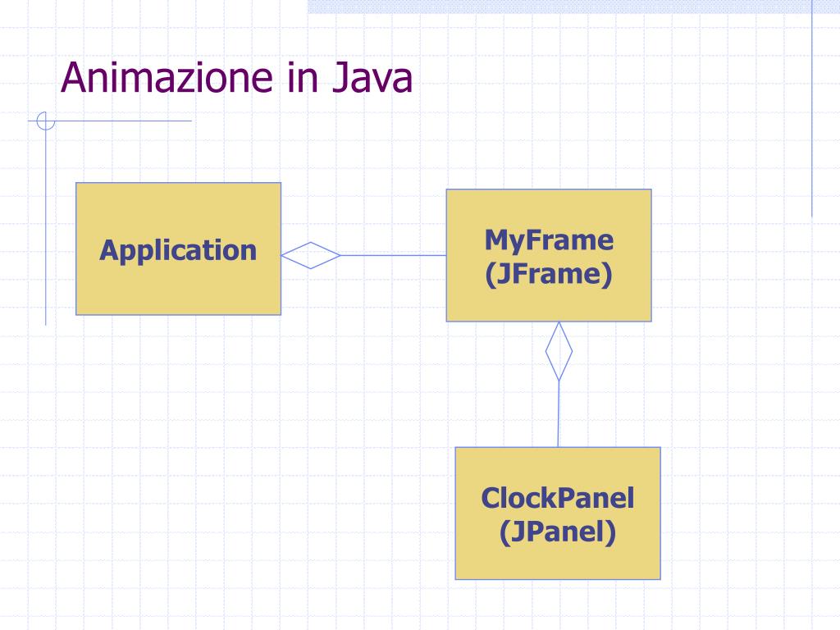Click the aggregation diamond below MyFrame
The image size is (840, 630).
coord(559,351)
